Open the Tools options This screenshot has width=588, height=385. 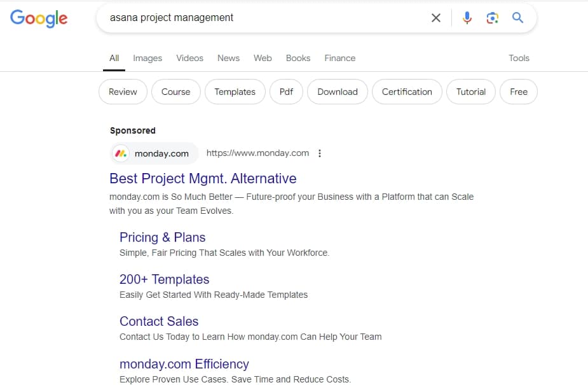point(519,58)
